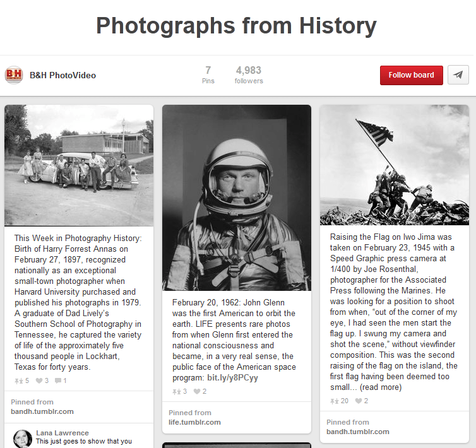The image size is (476, 448).
Task: Open life.tumblr.com pinned source
Action: (194, 422)
